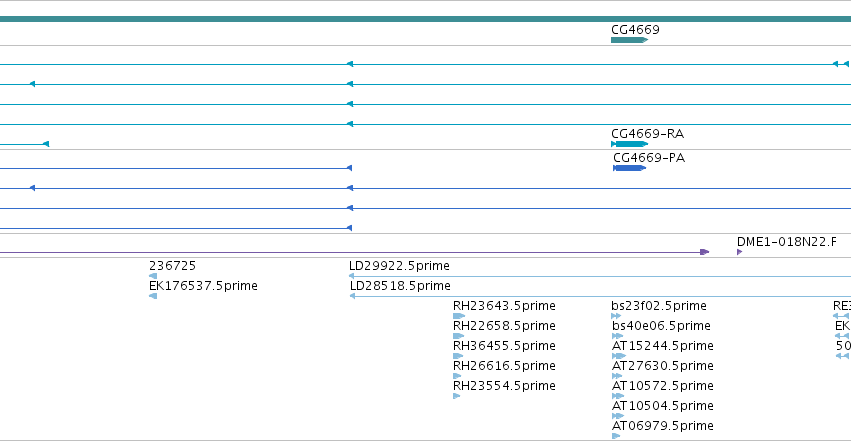Viewport: 851px width, 441px height.
Task: Select the glyph under AT10572.5prime
Action: 618,396
